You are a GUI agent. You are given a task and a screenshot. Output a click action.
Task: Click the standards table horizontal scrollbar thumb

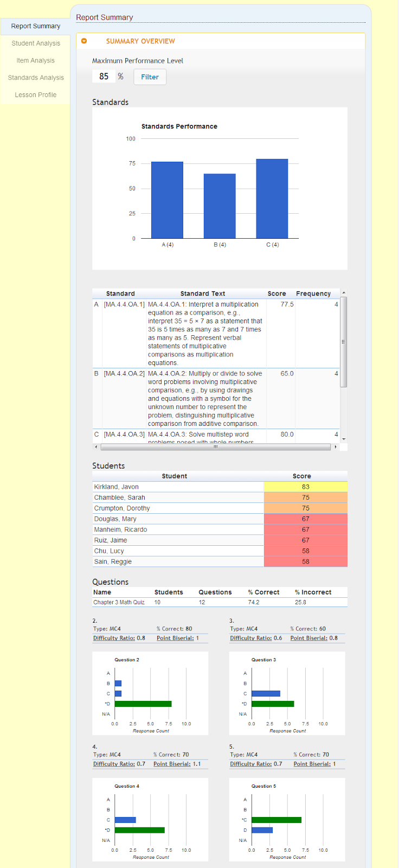click(x=215, y=447)
